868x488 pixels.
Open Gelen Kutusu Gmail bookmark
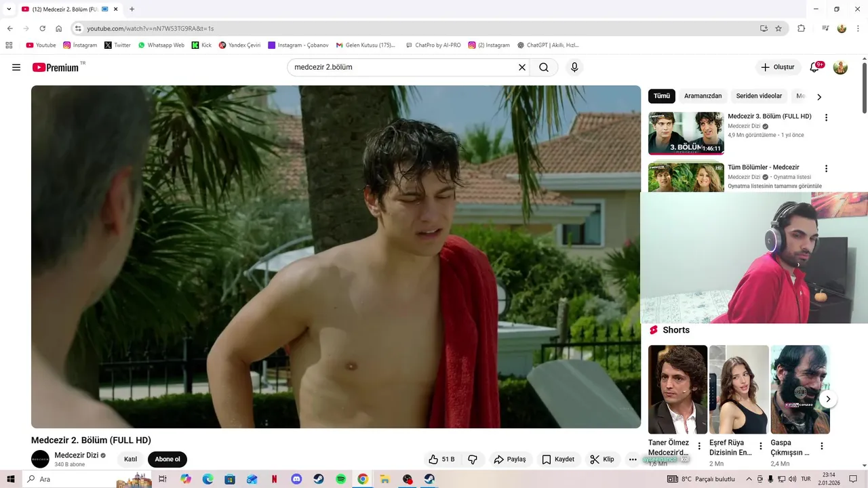(366, 45)
